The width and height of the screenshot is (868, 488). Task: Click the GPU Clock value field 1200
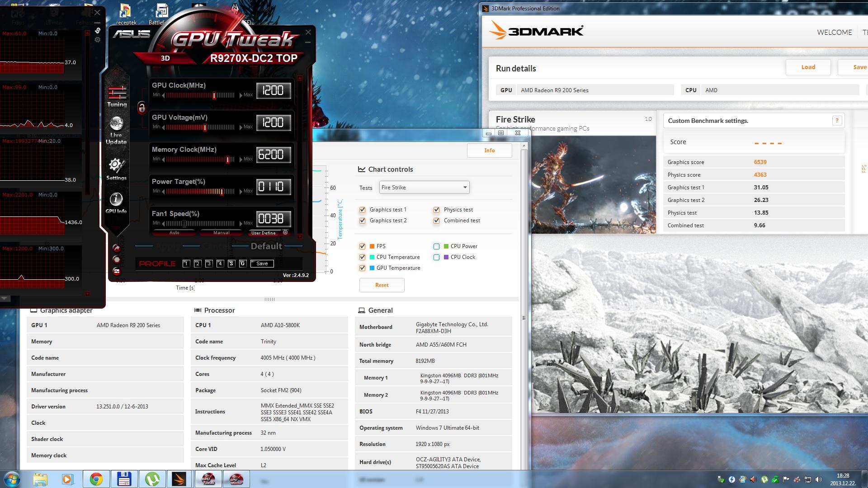pos(273,91)
